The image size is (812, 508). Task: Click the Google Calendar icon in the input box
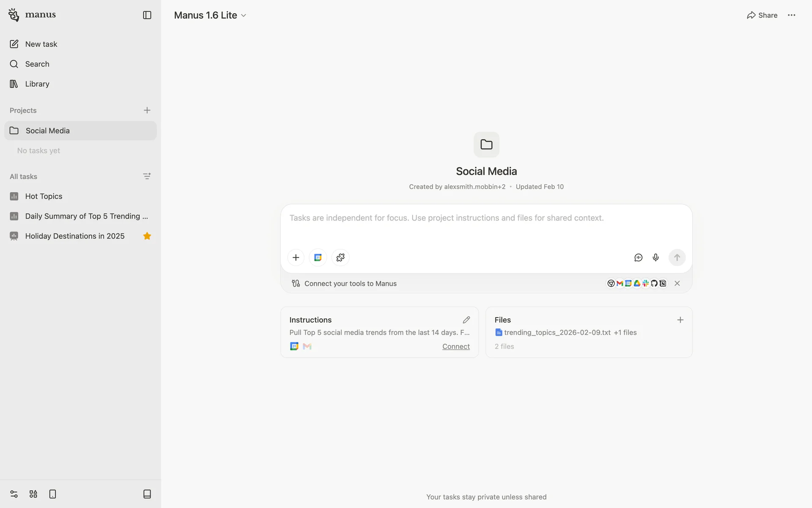coord(318,257)
